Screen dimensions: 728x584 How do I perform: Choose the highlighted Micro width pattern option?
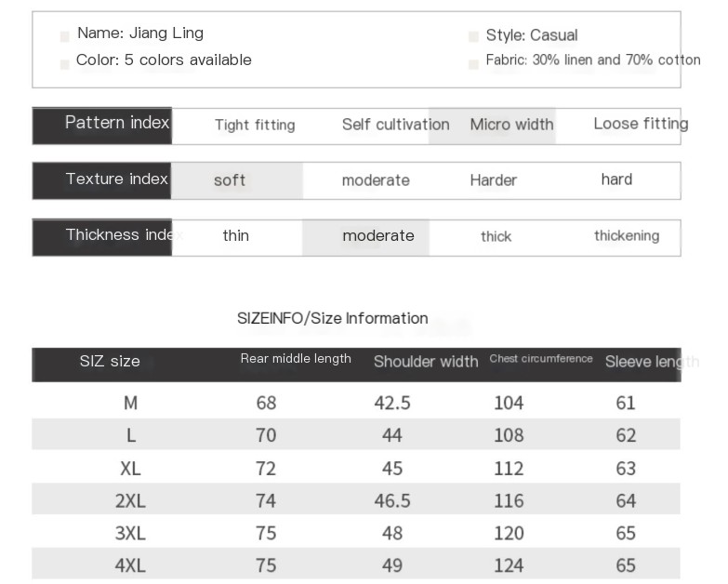tap(511, 125)
